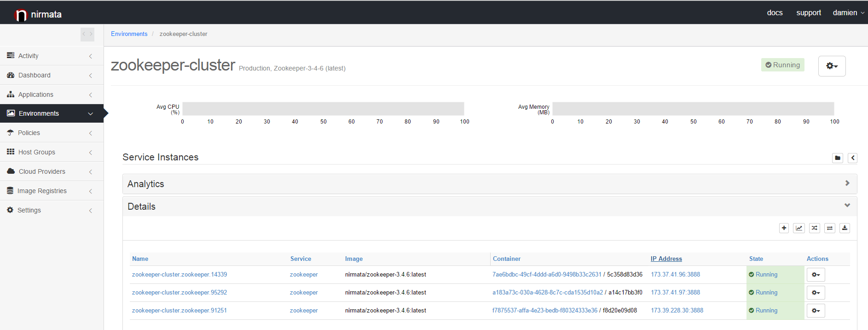Image resolution: width=868 pixels, height=330 pixels.
Task: Open the damien user menu
Action: tap(848, 13)
